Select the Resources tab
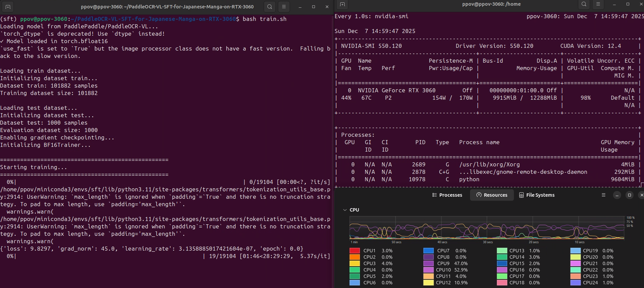The width and height of the screenshot is (644, 288). [492, 195]
